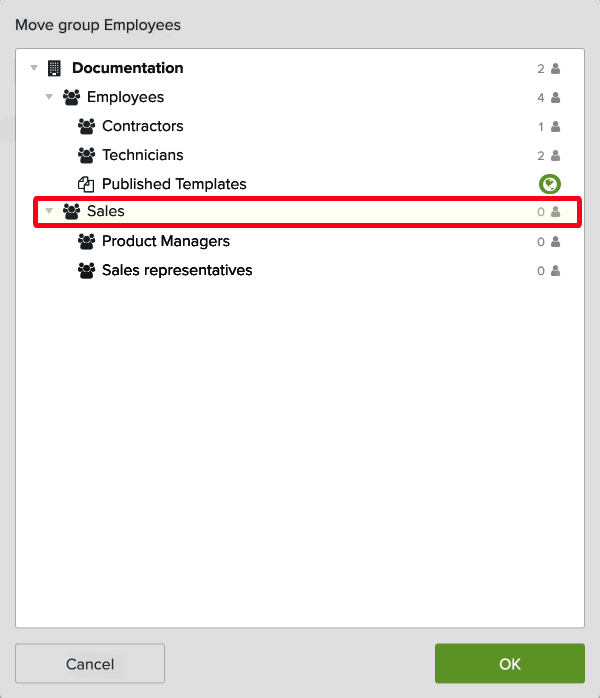Select the Contractors group label
This screenshot has width=600, height=698.
pyautogui.click(x=143, y=127)
